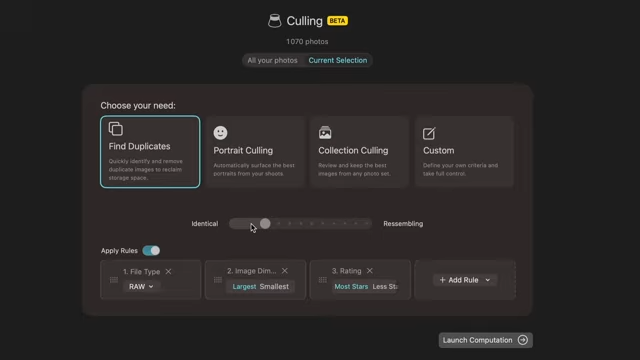640x360 pixels.
Task: Click the Portrait Culling smiley face icon
Action: (220, 133)
